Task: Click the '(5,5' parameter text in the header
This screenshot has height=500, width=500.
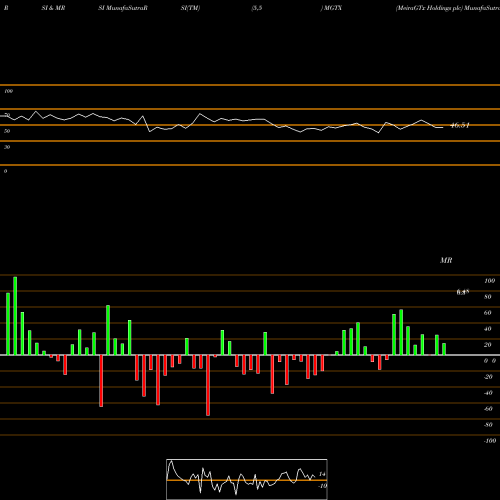Action: point(257,8)
